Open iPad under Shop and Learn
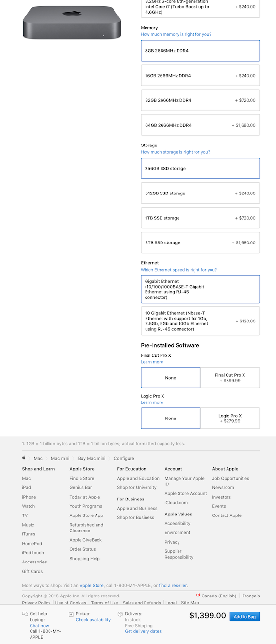The width and height of the screenshot is (276, 644). click(x=26, y=487)
